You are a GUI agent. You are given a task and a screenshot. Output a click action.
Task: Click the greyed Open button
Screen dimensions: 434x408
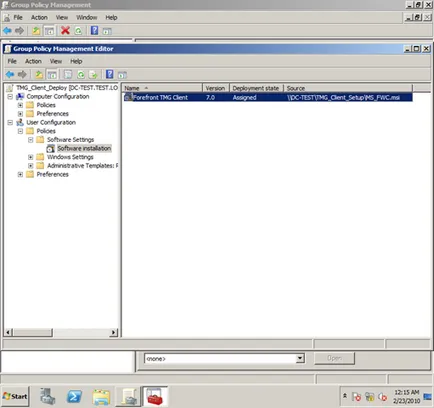[334, 358]
